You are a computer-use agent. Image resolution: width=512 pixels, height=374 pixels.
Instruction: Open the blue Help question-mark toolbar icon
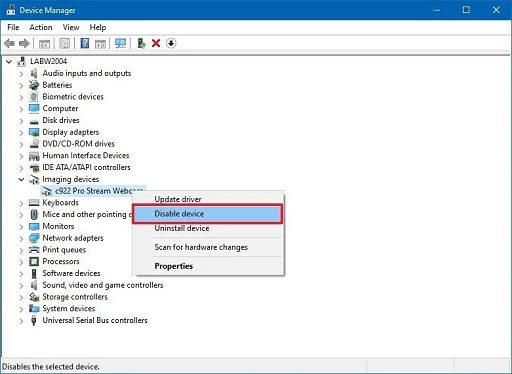coord(85,43)
